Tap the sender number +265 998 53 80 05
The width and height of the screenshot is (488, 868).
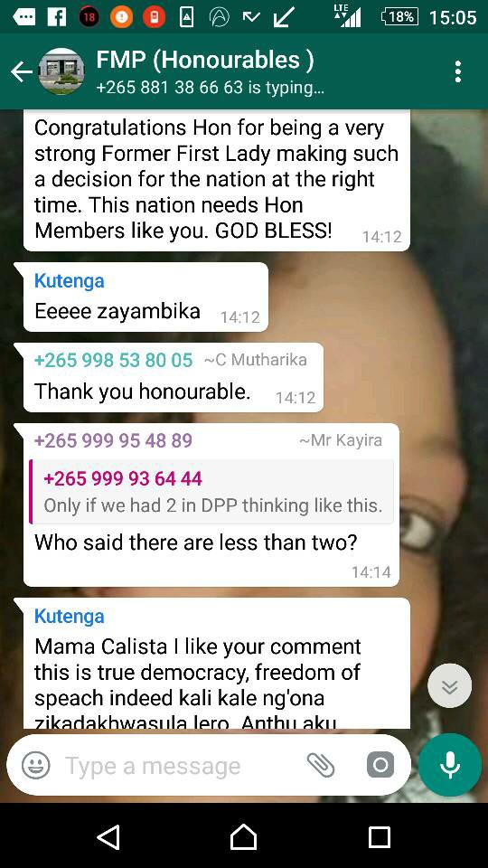114,361
